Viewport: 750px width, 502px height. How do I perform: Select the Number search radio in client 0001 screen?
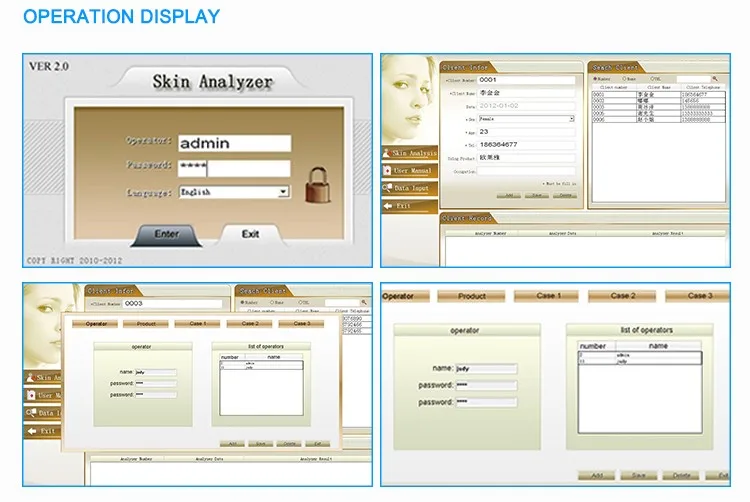[596, 79]
